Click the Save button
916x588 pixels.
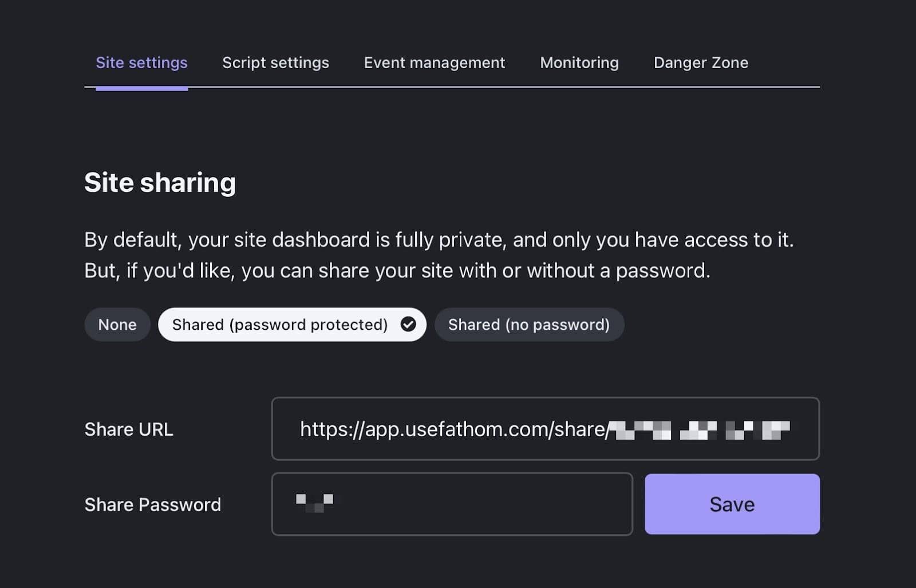tap(732, 504)
